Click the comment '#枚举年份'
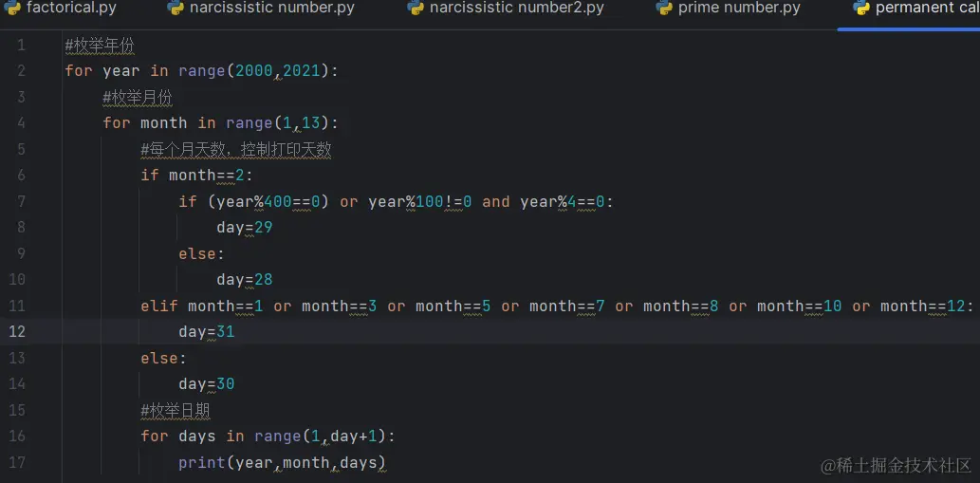This screenshot has width=980, height=483. [100, 45]
